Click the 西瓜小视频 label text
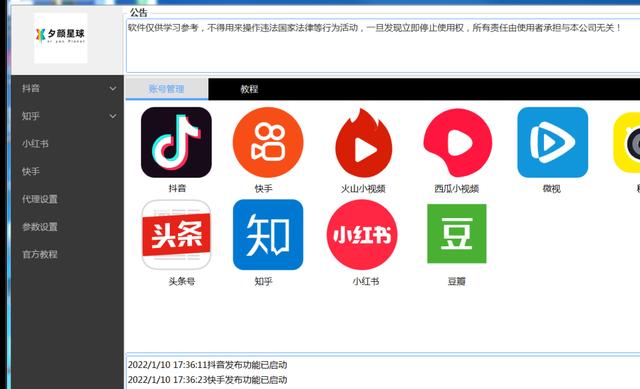 457,188
